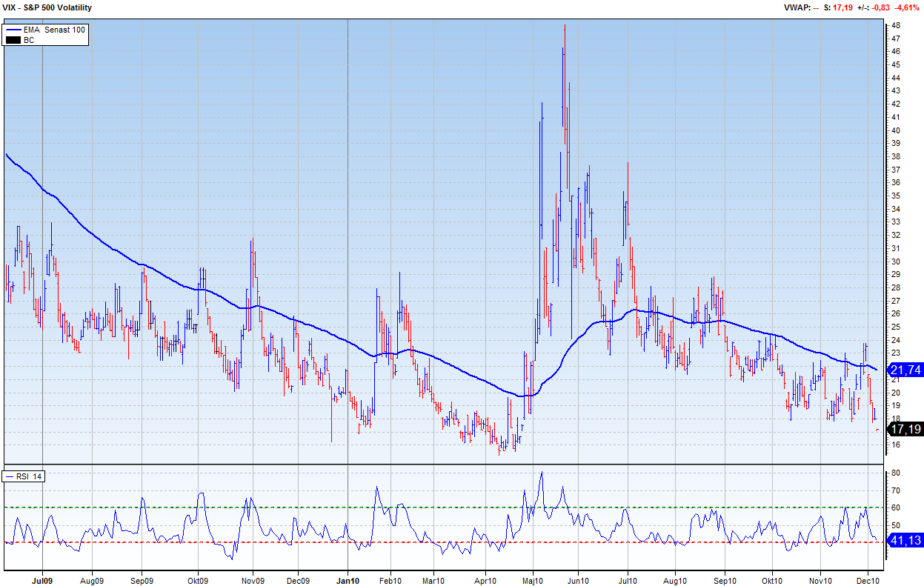Click the 80 label on the RSI axis
The width and height of the screenshot is (924, 586).
895,473
